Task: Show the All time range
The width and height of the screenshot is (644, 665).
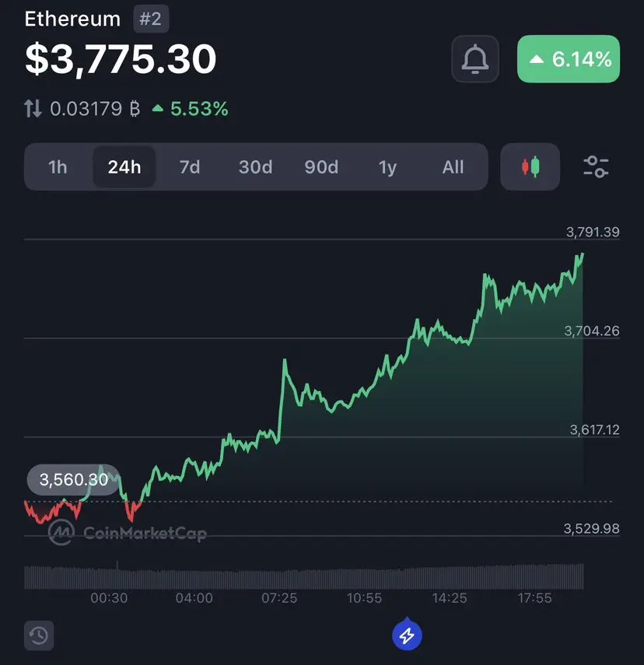Action: coord(453,167)
